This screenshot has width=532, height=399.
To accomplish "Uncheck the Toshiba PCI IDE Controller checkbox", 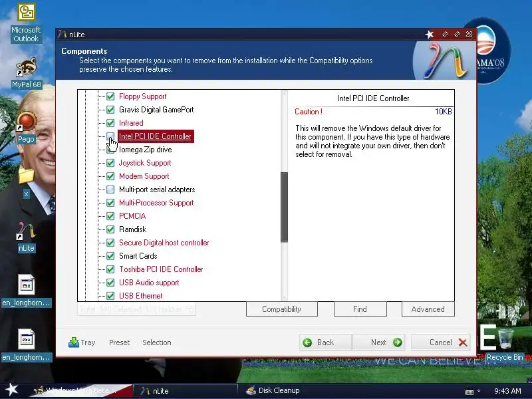I will coord(110,269).
